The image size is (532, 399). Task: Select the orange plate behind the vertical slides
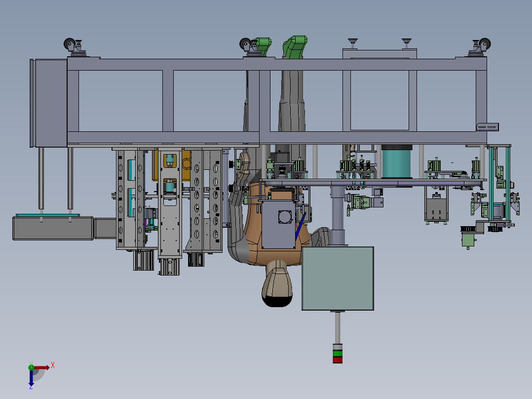pyautogui.click(x=186, y=164)
